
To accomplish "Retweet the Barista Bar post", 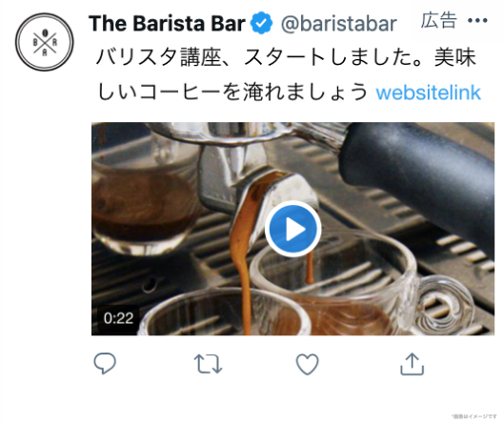I will pos(208,364).
